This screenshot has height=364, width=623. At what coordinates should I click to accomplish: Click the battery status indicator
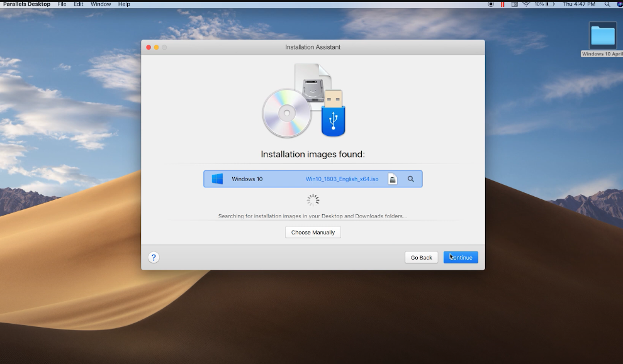[x=545, y=4]
